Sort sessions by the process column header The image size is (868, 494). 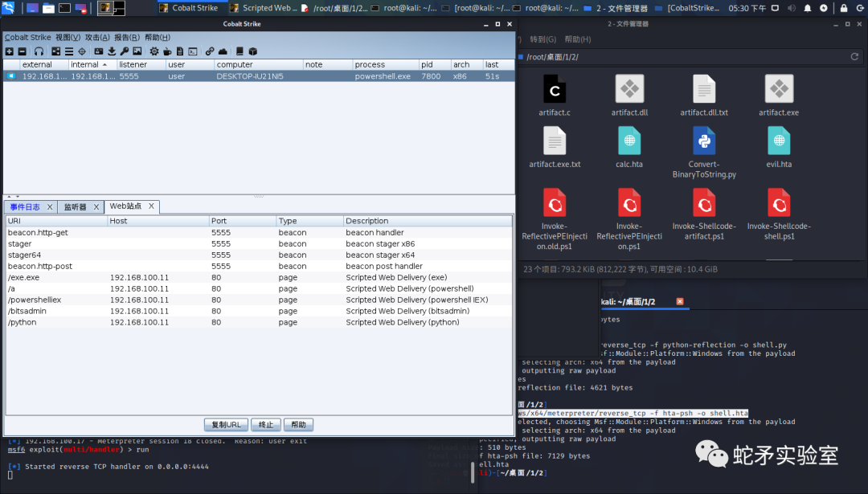(x=385, y=65)
